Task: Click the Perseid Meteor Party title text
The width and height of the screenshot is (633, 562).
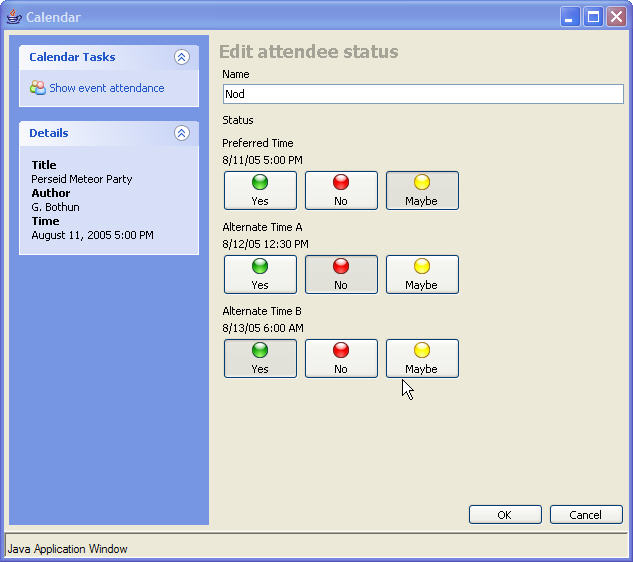Action: pyautogui.click(x=82, y=179)
